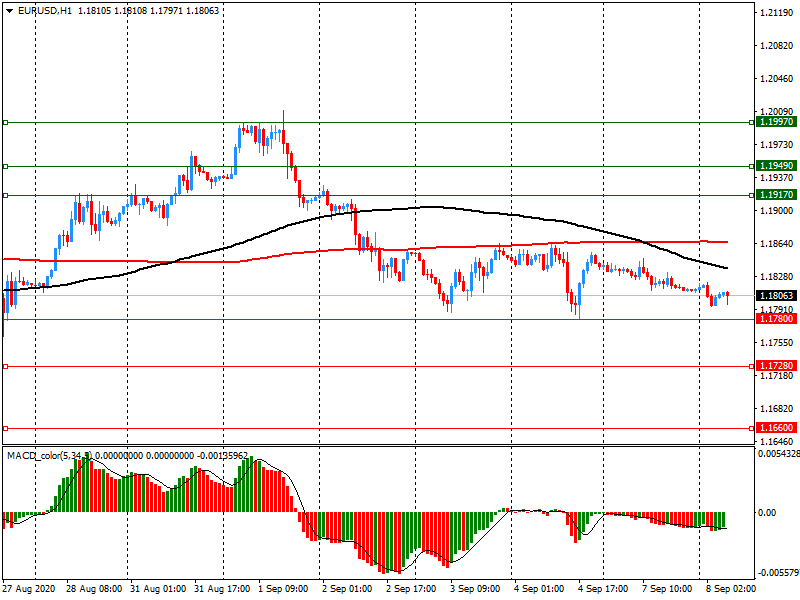Click the 1.16820 price axis value
The width and height of the screenshot is (800, 600).
777,409
